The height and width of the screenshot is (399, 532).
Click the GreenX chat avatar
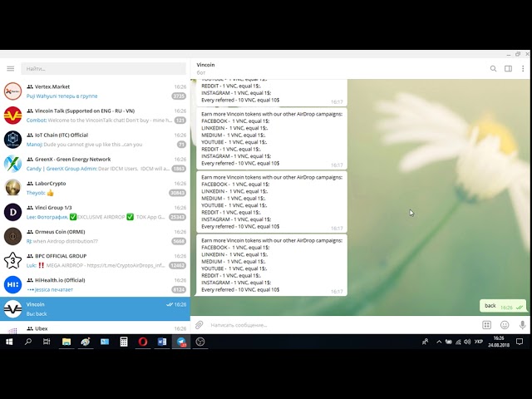click(x=13, y=164)
